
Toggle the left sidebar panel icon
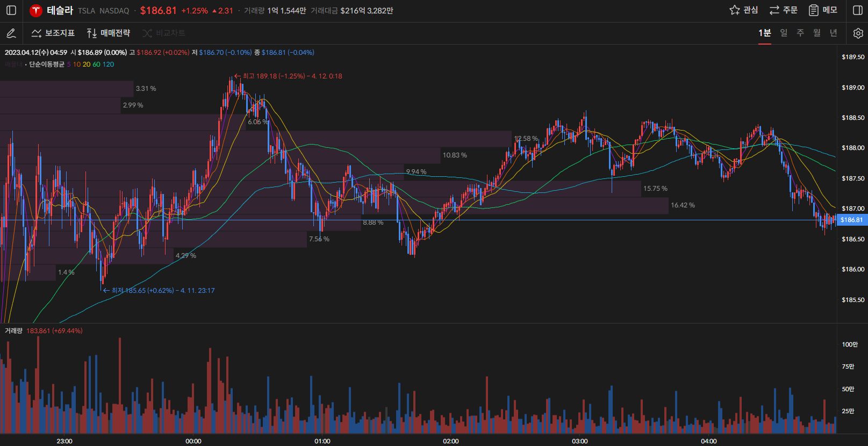11,10
